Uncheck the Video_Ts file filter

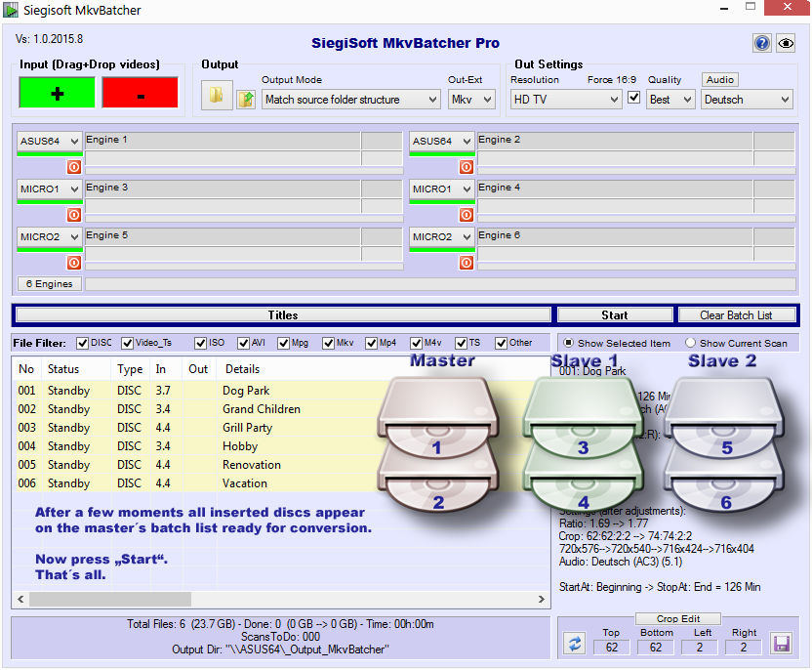[x=127, y=343]
